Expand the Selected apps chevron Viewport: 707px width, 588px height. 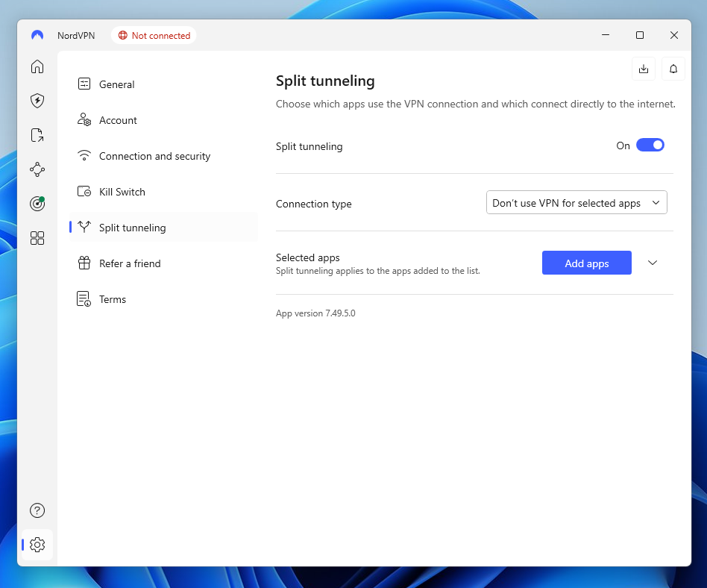(653, 263)
